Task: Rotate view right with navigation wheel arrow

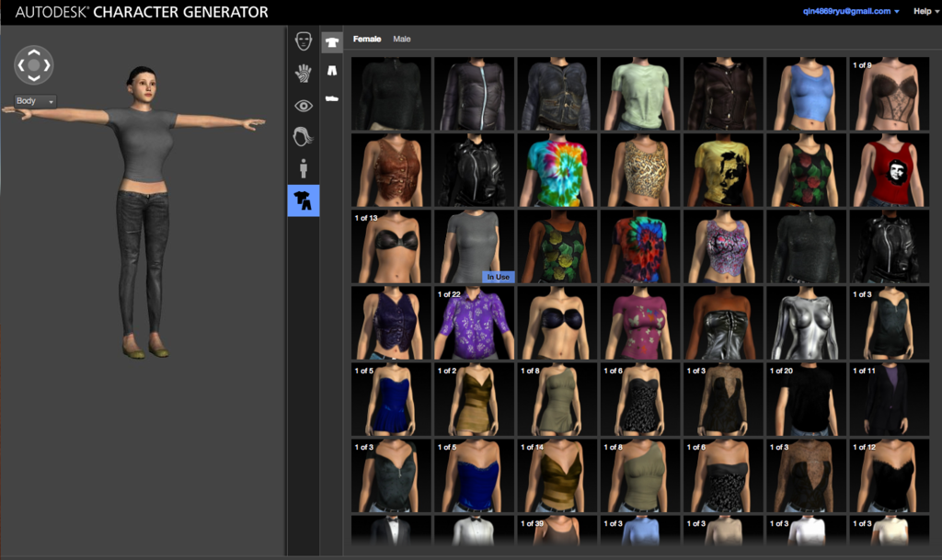Action: (x=47, y=64)
